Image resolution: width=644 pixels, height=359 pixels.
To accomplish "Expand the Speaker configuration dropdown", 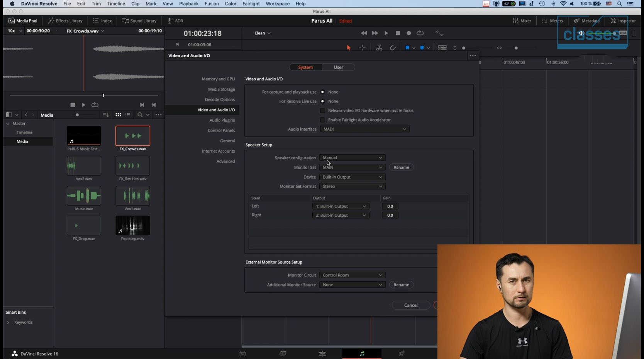I will pos(352,158).
